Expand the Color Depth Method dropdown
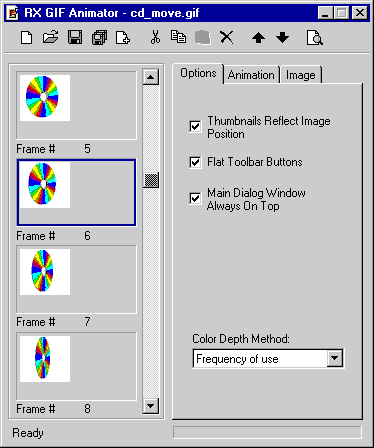 pyautogui.click(x=335, y=358)
